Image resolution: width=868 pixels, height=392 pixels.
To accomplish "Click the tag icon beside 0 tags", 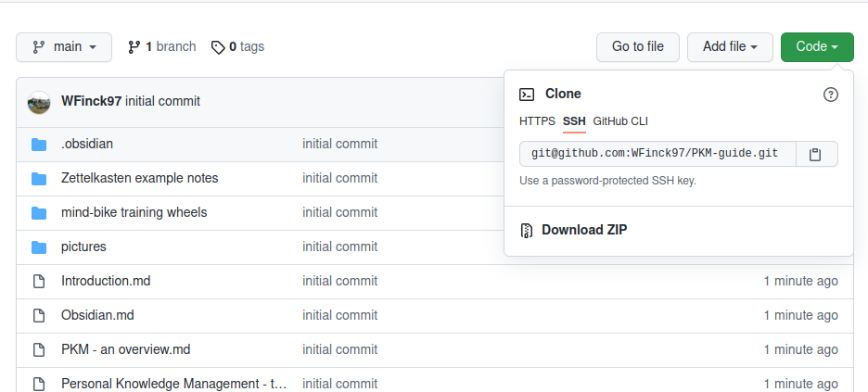I will [x=218, y=47].
